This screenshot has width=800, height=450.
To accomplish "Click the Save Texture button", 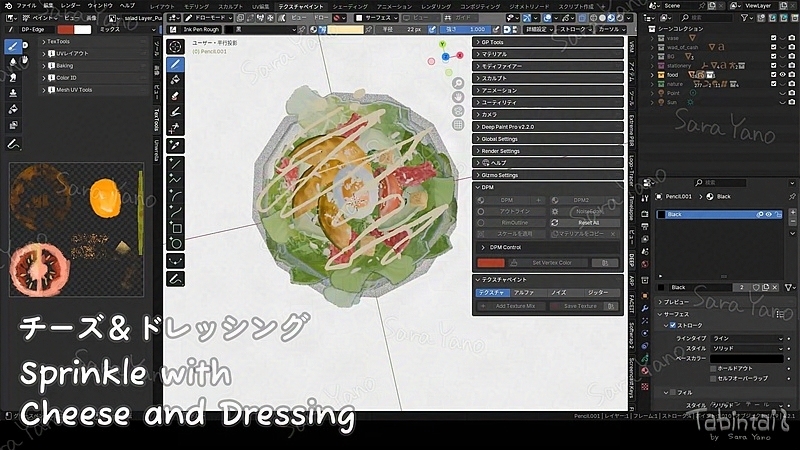I will coord(576,306).
